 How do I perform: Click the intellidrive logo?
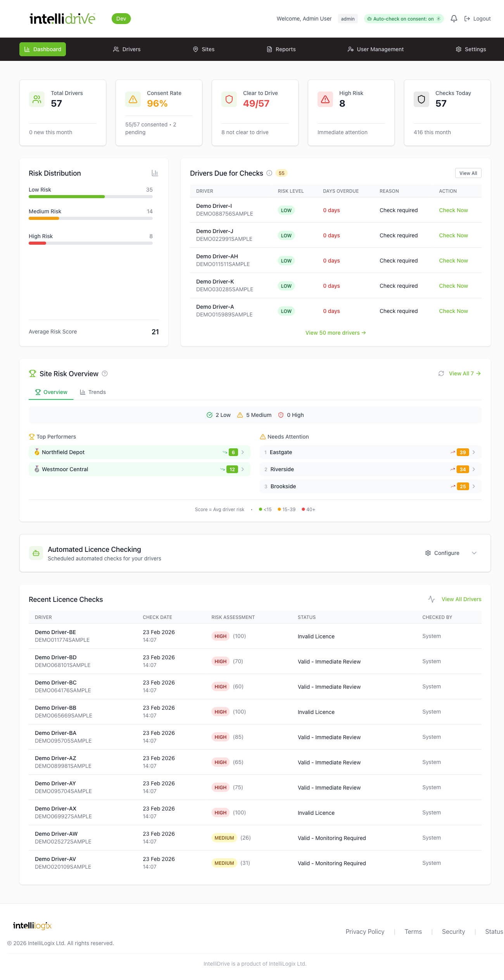62,19
